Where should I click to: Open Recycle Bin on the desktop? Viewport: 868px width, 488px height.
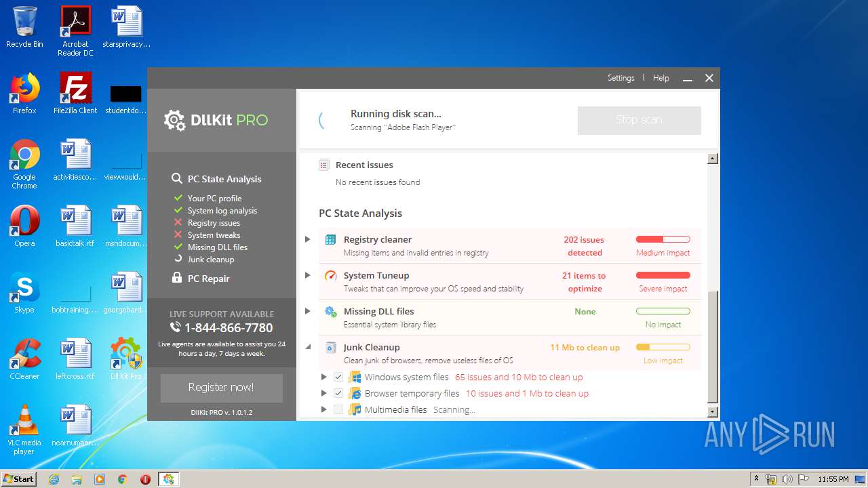tap(24, 27)
